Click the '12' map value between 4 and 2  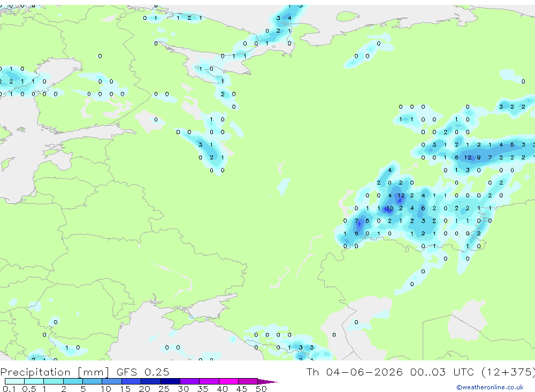(401, 196)
